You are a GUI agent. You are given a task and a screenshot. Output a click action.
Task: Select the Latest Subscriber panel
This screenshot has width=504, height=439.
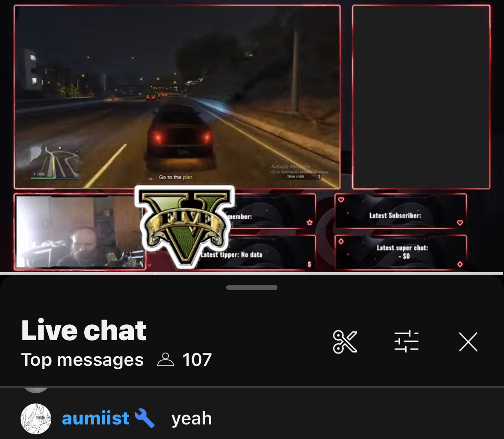pos(401,211)
